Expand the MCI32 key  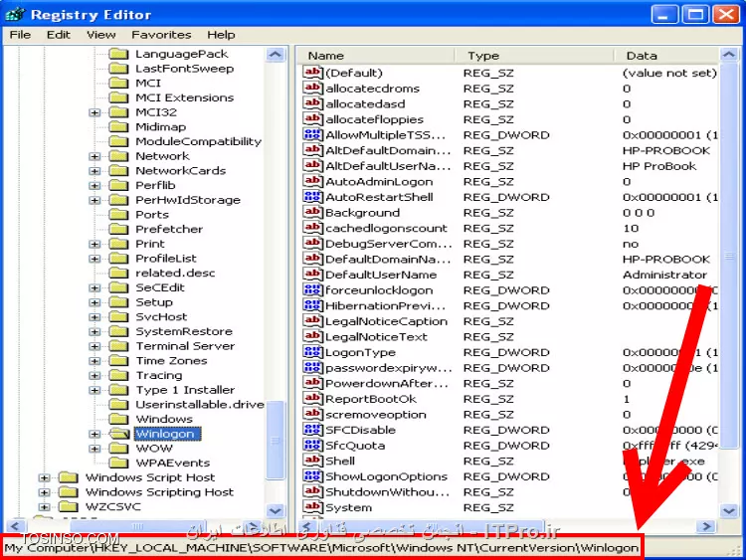(x=94, y=112)
